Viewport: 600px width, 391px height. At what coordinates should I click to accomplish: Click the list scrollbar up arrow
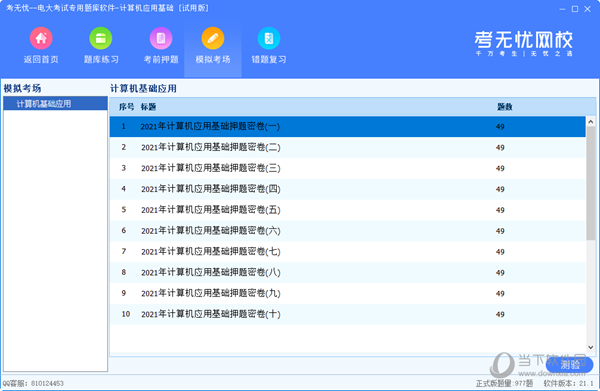click(x=590, y=122)
